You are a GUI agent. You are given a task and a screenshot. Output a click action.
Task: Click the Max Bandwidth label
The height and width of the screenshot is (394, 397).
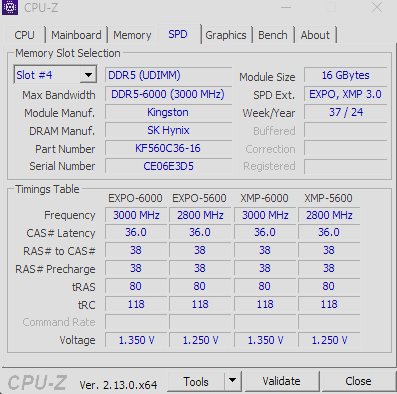[59, 95]
